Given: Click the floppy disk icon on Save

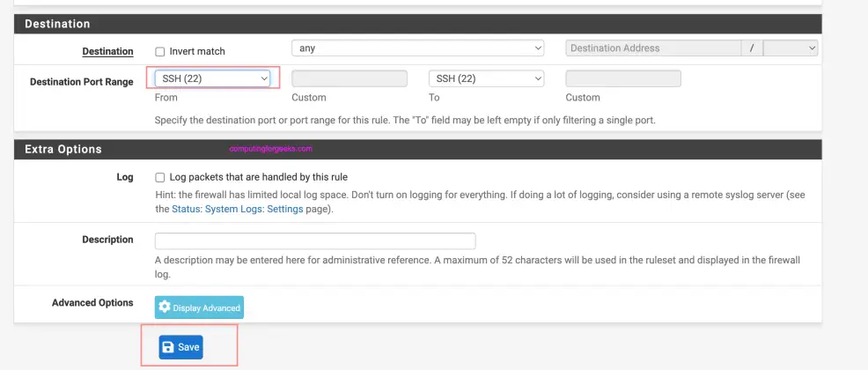Looking at the screenshot, I should (x=167, y=347).
